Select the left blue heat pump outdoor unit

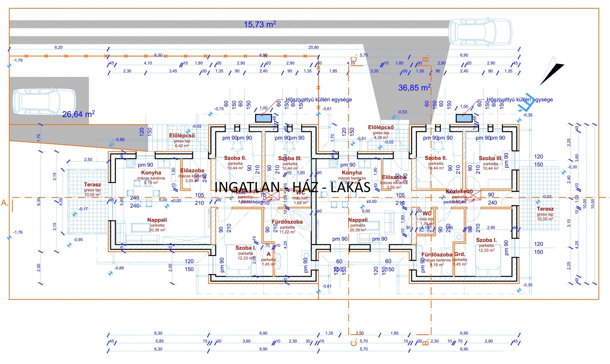point(263,118)
